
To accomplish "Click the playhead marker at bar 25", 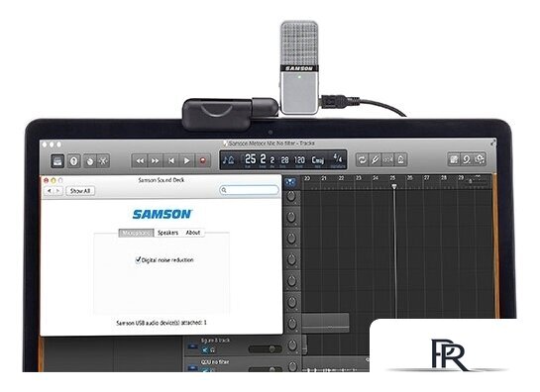I will (394, 186).
